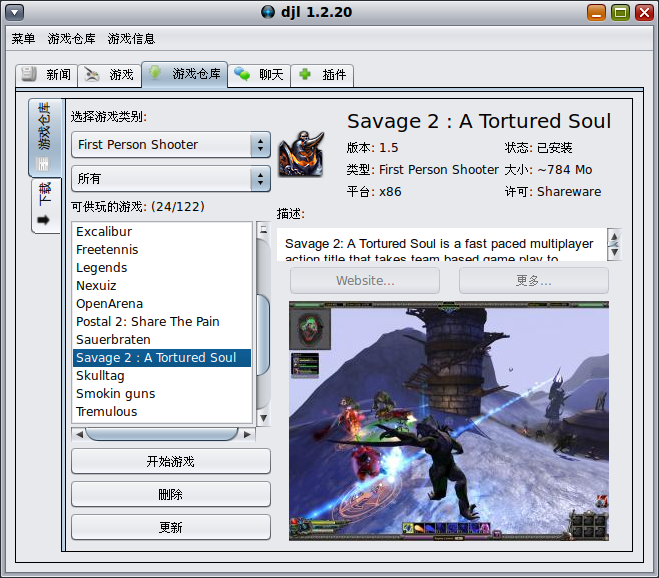Click the green download icon on 游戏仓库 tab
The height and width of the screenshot is (578, 659).
[x=155, y=72]
